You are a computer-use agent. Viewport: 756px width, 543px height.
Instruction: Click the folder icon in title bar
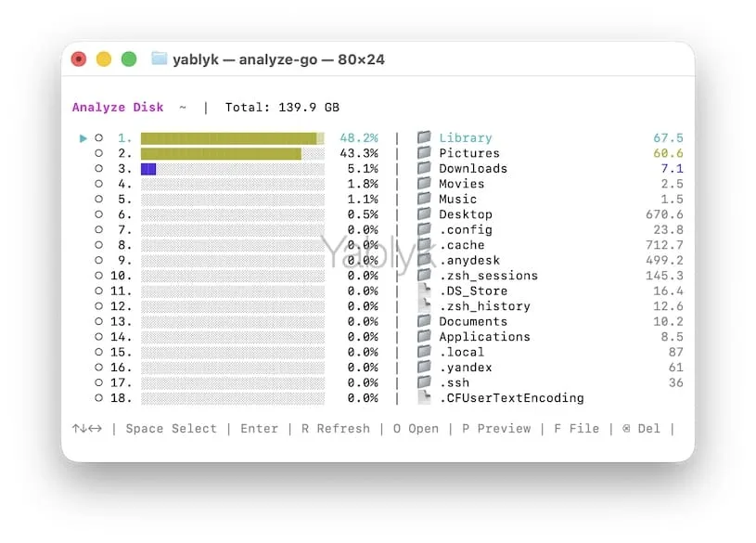160,59
